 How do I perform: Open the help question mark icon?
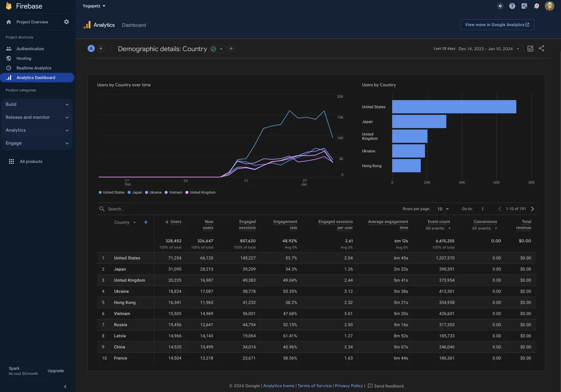click(512, 6)
